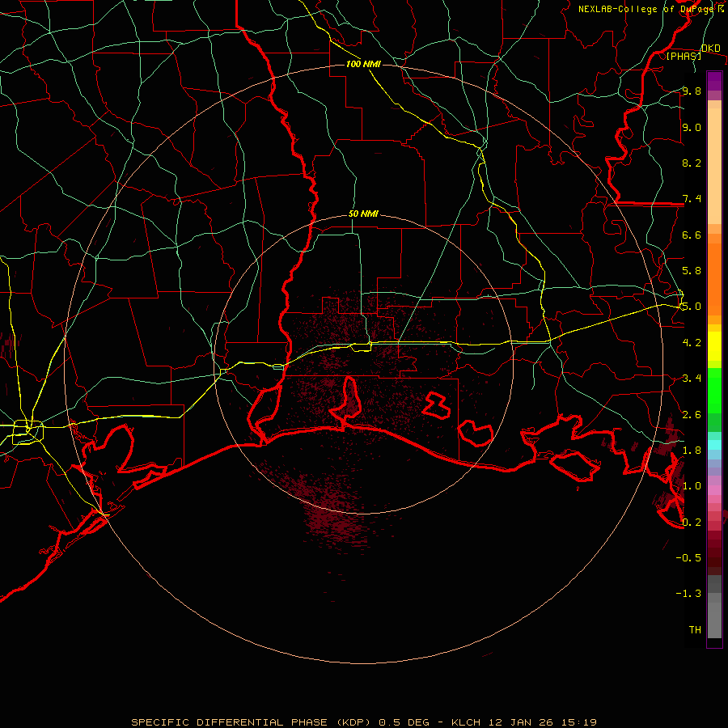Select the 2.6 scale value
Viewport: 728px width, 728px height.
coord(692,415)
